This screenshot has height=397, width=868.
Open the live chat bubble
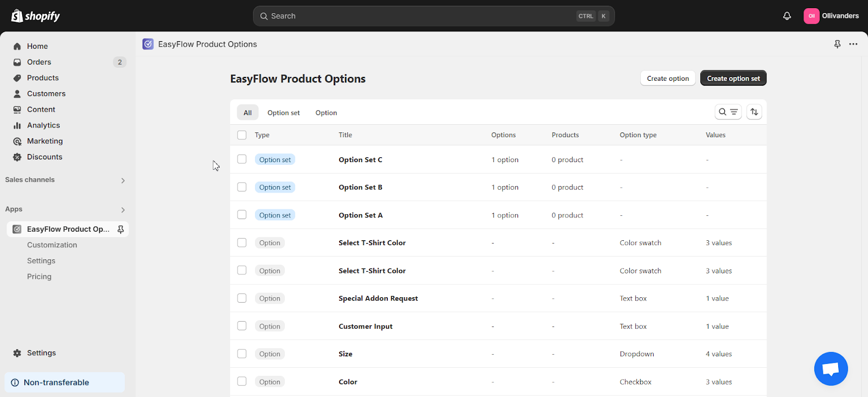click(831, 369)
